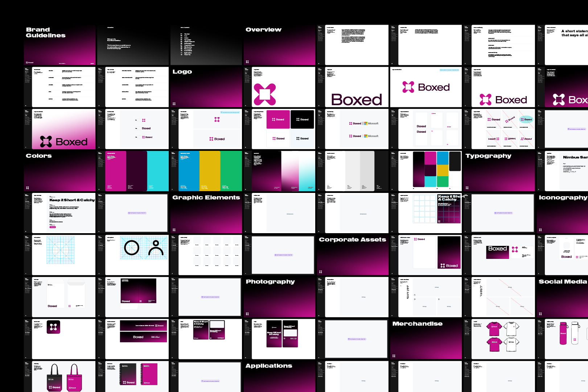The image size is (588, 392).
Task: Select the spiral notebooks slide
Action: 133,377
